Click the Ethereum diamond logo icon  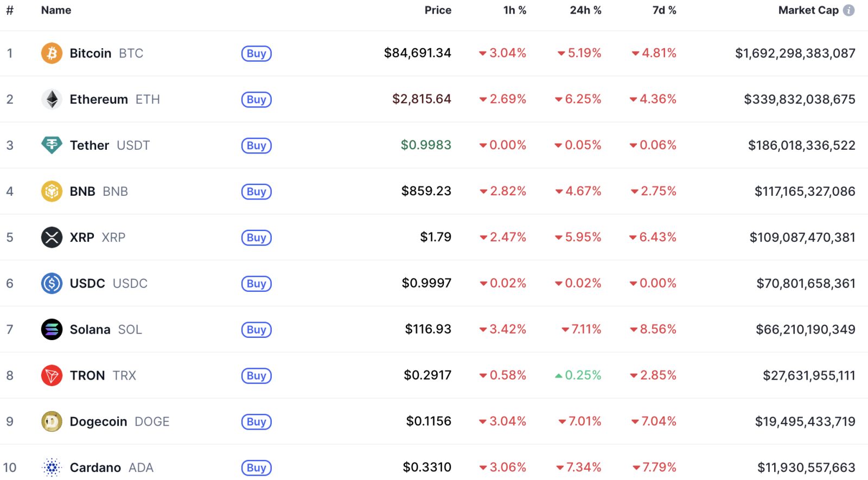(52, 99)
